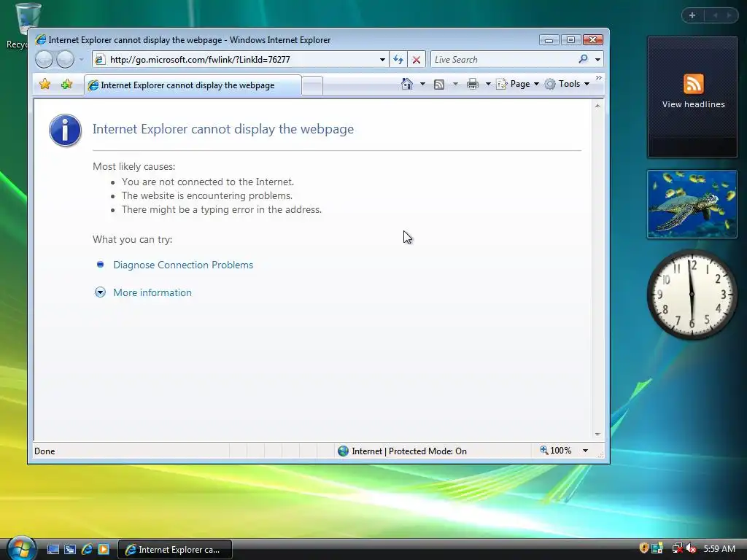Image resolution: width=747 pixels, height=560 pixels.
Task: Click the Live Search input box
Action: click(x=503, y=60)
